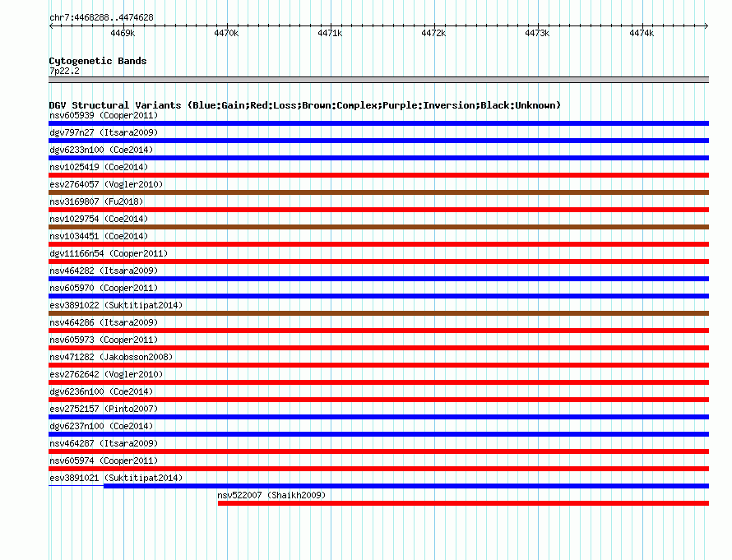The width and height of the screenshot is (732, 560).
Task: Click the 4473k ruler tick label
Action: [537, 33]
